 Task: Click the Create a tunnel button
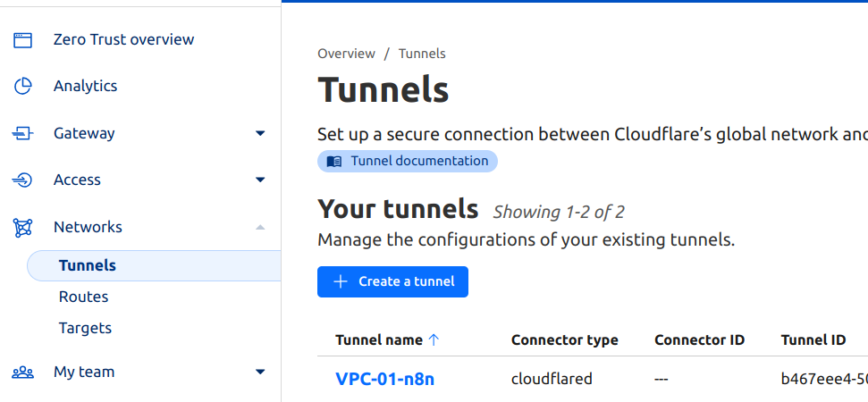pyautogui.click(x=392, y=281)
